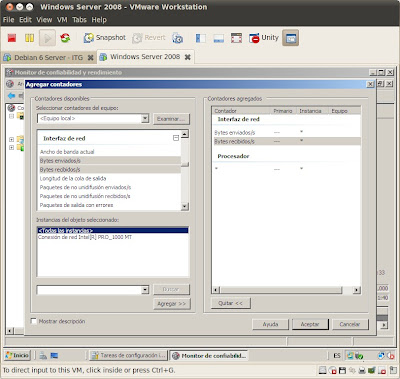400x379 pixels.
Task: Click the yellow Suspend VM icon
Action: [29, 38]
